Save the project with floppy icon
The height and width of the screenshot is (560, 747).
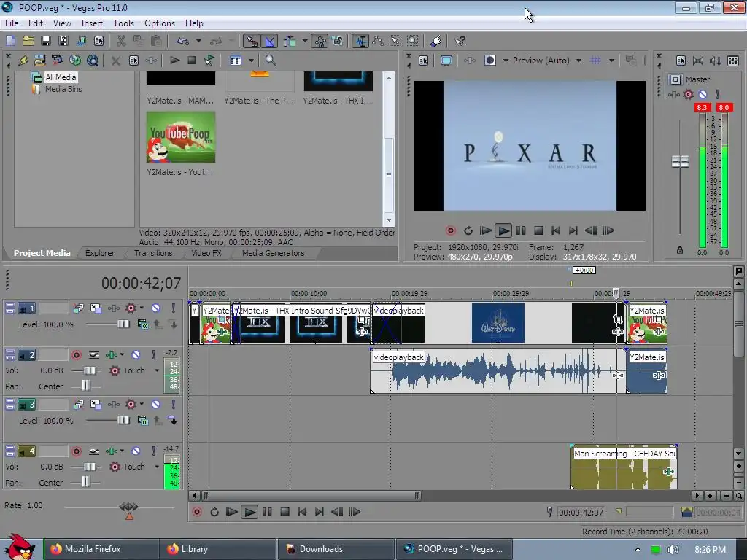[x=46, y=41]
